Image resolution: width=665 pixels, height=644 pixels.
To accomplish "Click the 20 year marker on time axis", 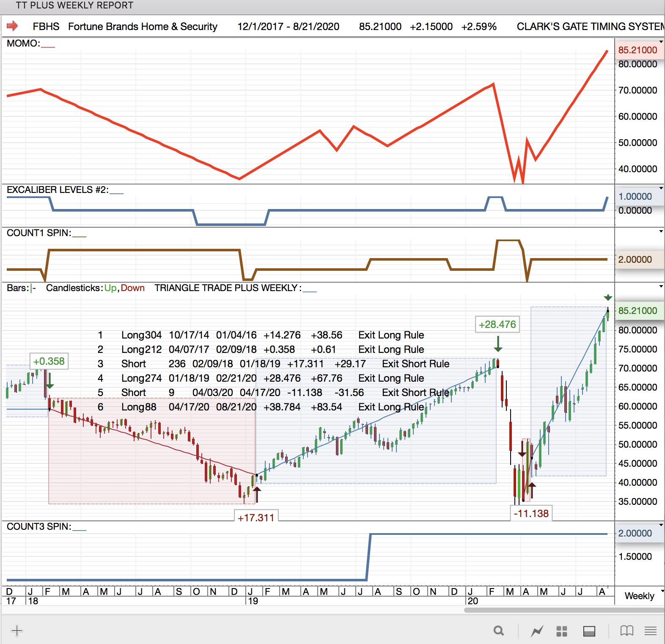I will [473, 601].
